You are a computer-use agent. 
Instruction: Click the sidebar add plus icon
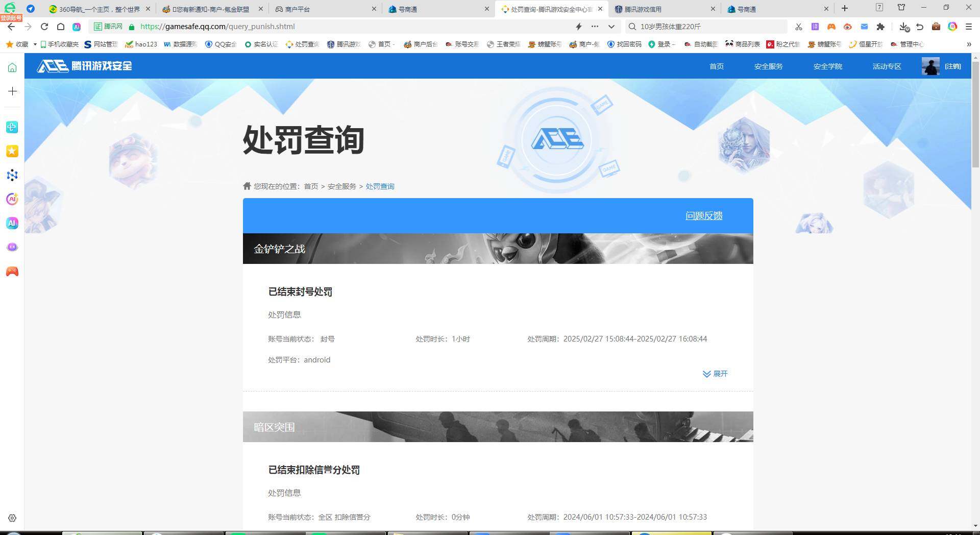[12, 91]
